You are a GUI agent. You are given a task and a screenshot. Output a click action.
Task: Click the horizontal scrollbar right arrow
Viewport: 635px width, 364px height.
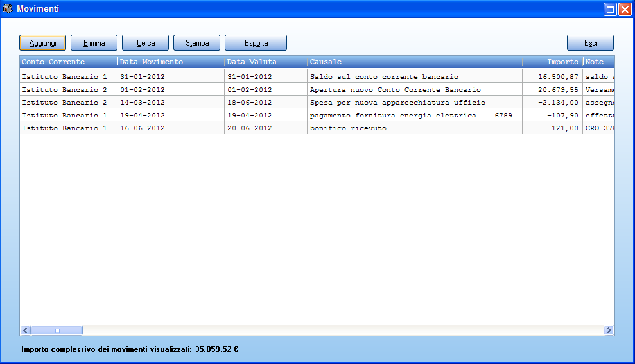[x=609, y=331]
